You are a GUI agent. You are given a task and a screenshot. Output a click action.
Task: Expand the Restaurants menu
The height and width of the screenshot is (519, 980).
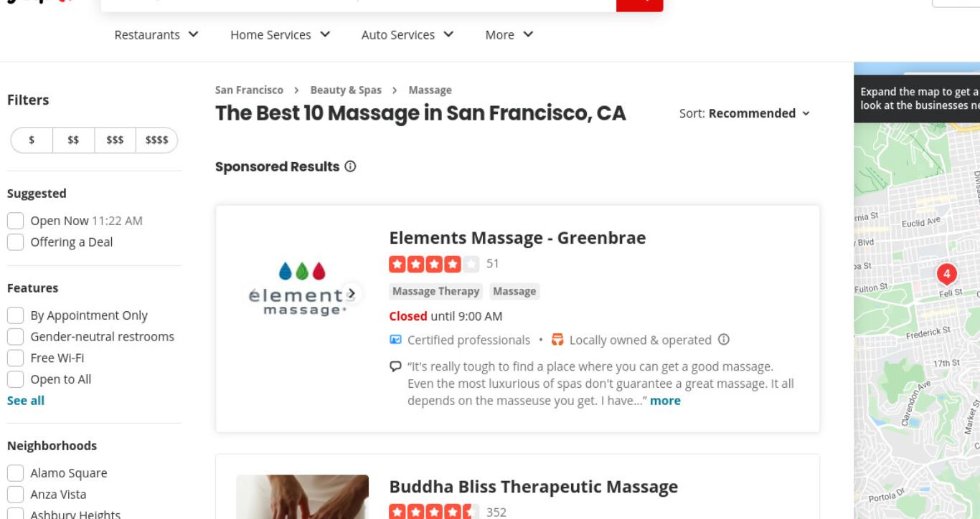tap(156, 34)
